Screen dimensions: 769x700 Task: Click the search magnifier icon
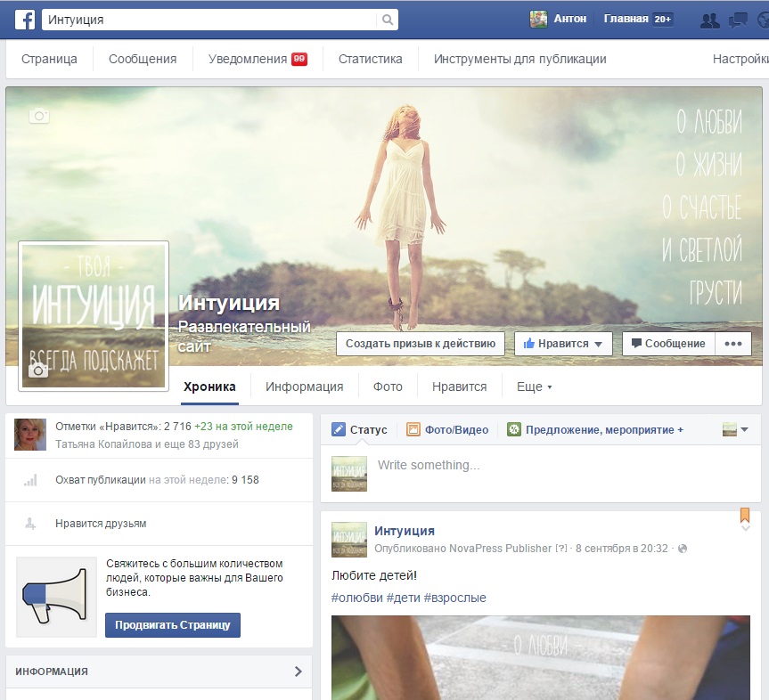(387, 19)
